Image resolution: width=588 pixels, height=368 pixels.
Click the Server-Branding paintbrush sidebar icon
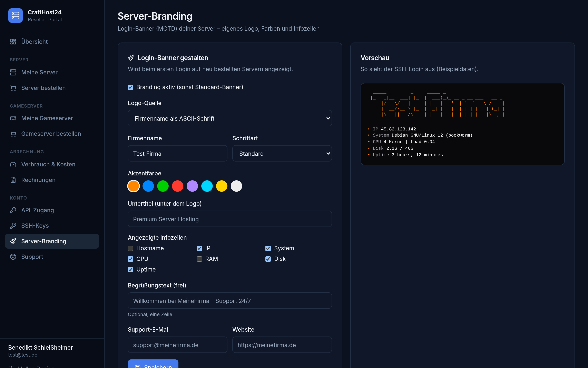(x=13, y=241)
